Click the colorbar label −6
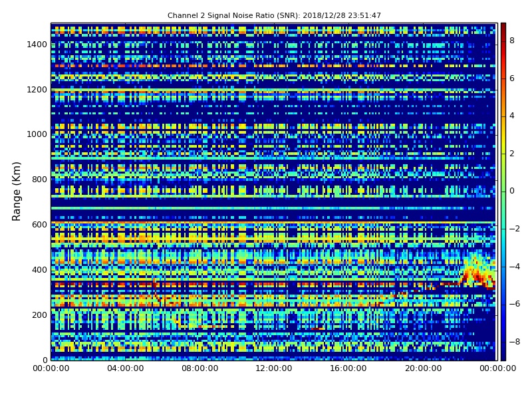The height and width of the screenshot is (399, 532). coord(515,304)
